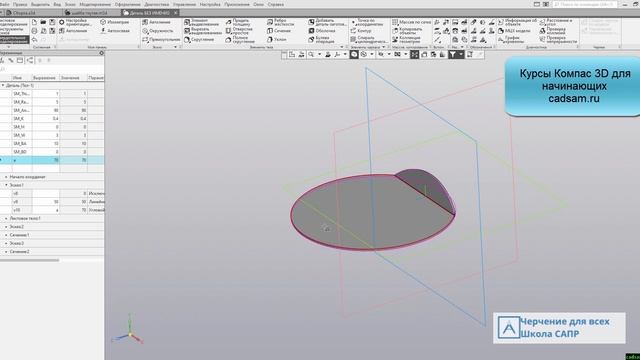The image size is (640, 360).
Task: Select the Прямоугольник sketch tool
Action: pyautogui.click(x=161, y=40)
